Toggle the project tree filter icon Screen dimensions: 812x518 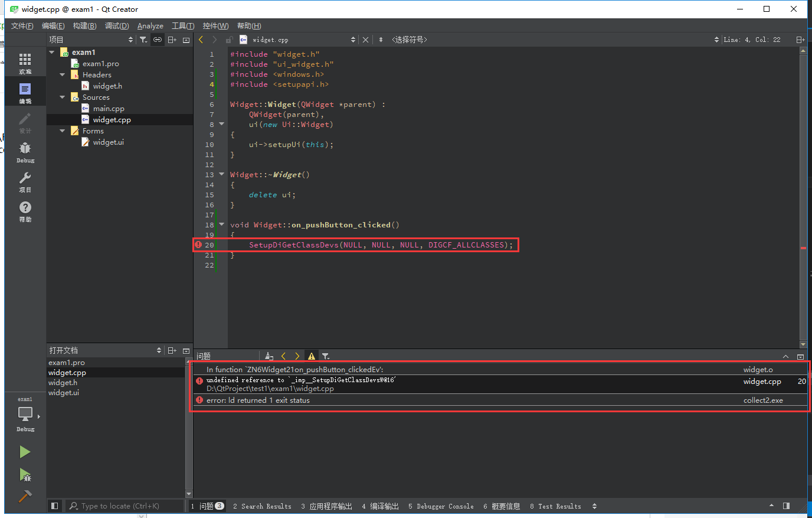143,40
